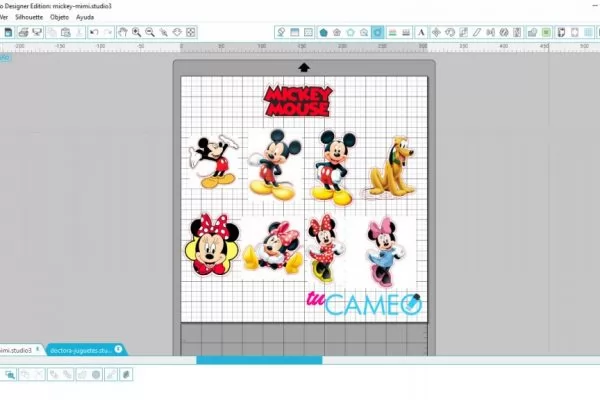600x400 pixels.
Task: Open the Silhouette menu
Action: pos(29,17)
